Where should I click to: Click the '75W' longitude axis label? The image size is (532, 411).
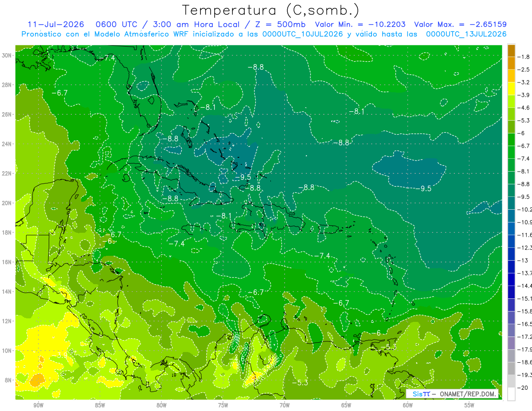[223, 405]
